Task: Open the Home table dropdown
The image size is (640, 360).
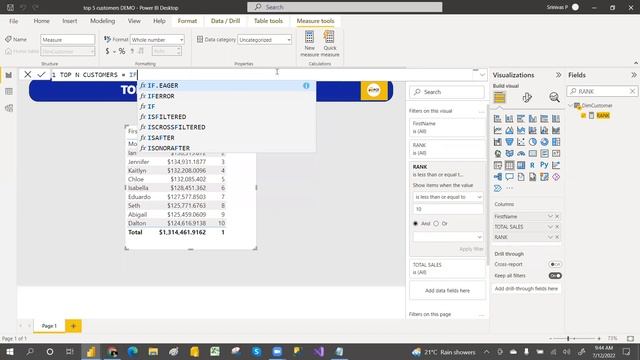Action: tap(68, 51)
